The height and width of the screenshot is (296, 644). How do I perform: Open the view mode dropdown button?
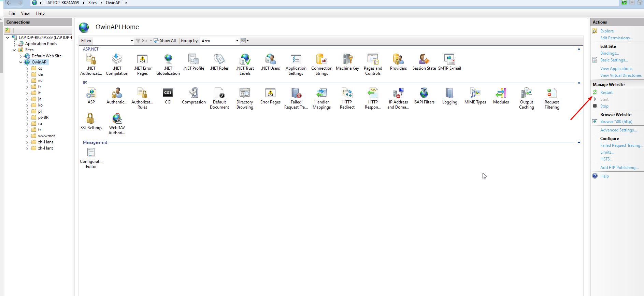coord(245,41)
